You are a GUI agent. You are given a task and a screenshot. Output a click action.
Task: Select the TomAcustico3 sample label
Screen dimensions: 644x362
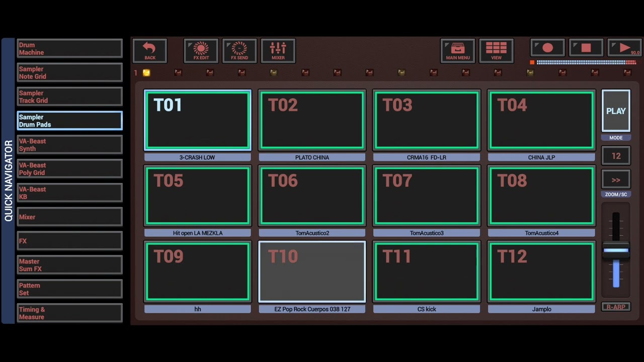(x=427, y=233)
